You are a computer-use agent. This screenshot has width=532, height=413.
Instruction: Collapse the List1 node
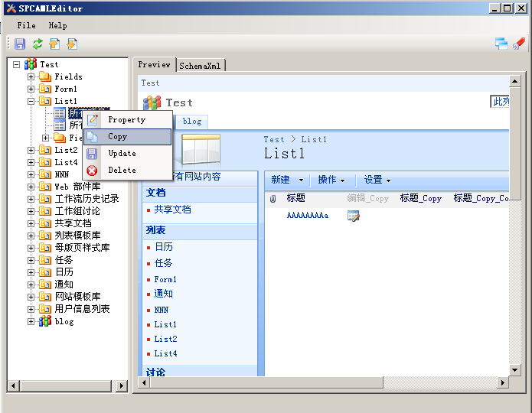click(x=31, y=101)
